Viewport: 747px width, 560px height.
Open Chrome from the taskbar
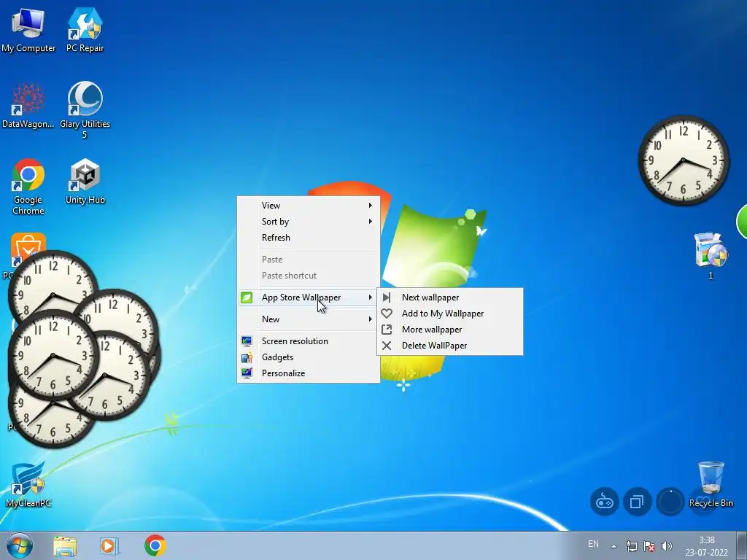tap(155, 545)
